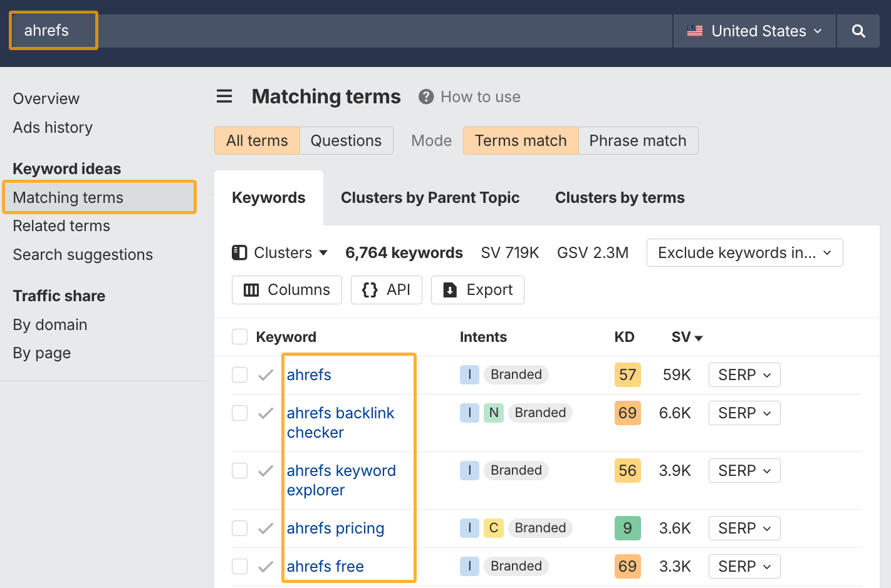Open the hamburger menu beside Matching terms heading
The image size is (891, 588).
(224, 96)
